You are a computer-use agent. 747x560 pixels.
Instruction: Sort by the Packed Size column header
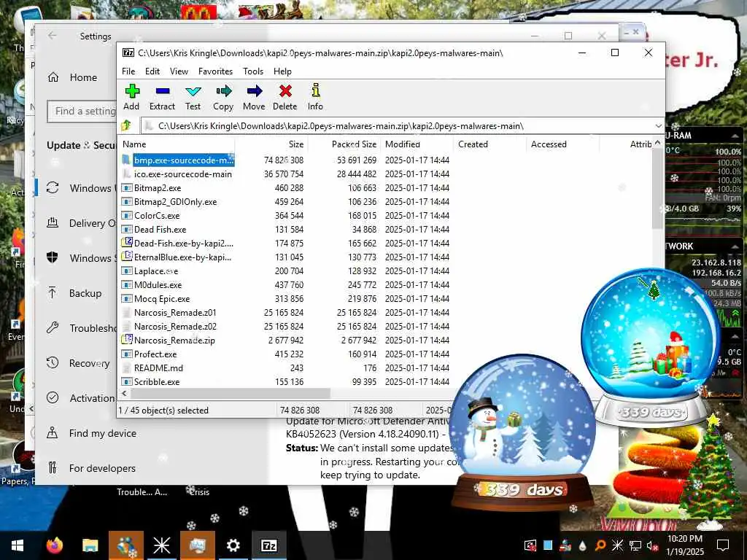tap(344, 144)
